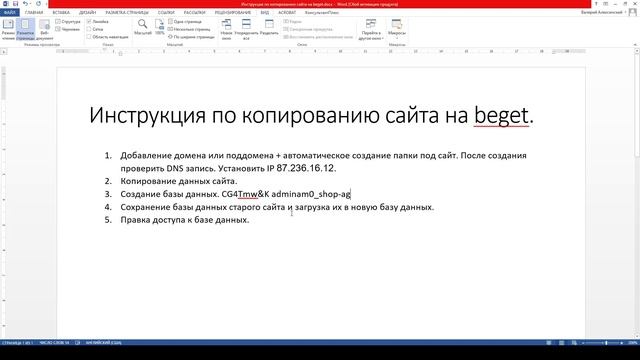Open Help question mark icon
640x360 pixels.
coord(596,4)
